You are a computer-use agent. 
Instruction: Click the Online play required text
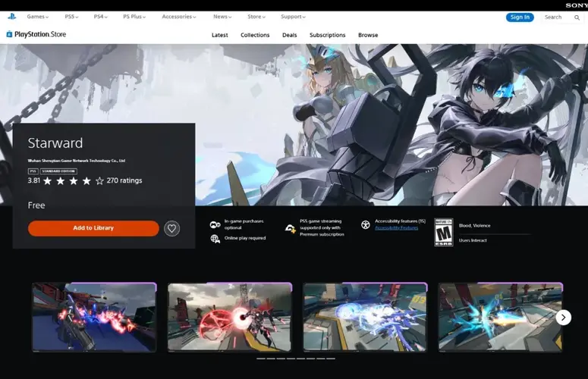[245, 238]
